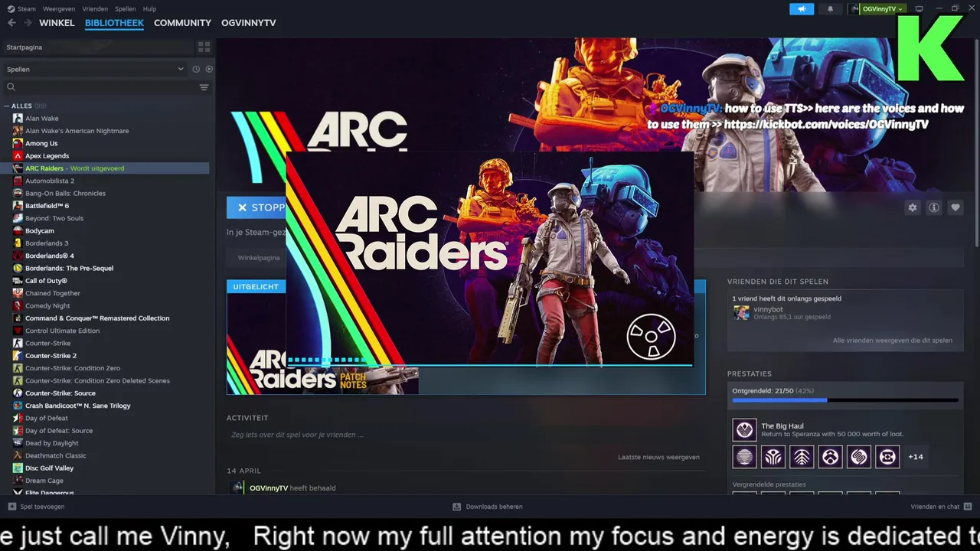Open The Big Haul achievement icon
Screen dimensions: 980x551
(x=744, y=430)
